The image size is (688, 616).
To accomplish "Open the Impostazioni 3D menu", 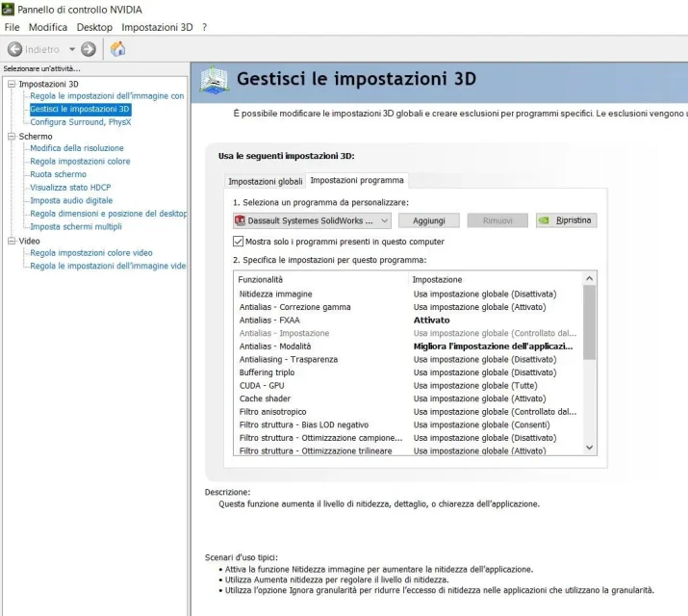I will (x=157, y=27).
